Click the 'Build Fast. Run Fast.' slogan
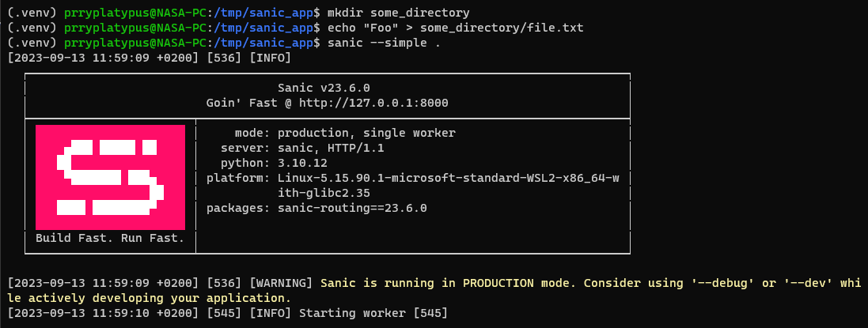Image resolution: width=868 pixels, height=328 pixels. click(x=110, y=239)
